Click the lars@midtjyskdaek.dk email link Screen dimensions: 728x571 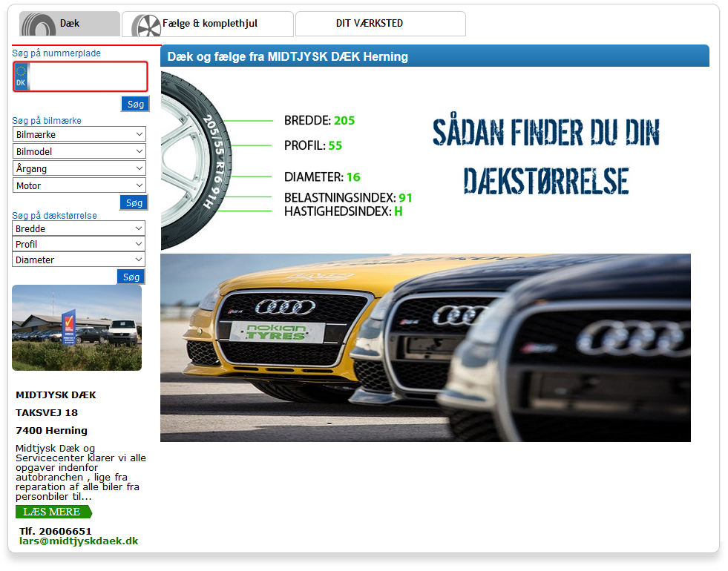pyautogui.click(x=79, y=541)
